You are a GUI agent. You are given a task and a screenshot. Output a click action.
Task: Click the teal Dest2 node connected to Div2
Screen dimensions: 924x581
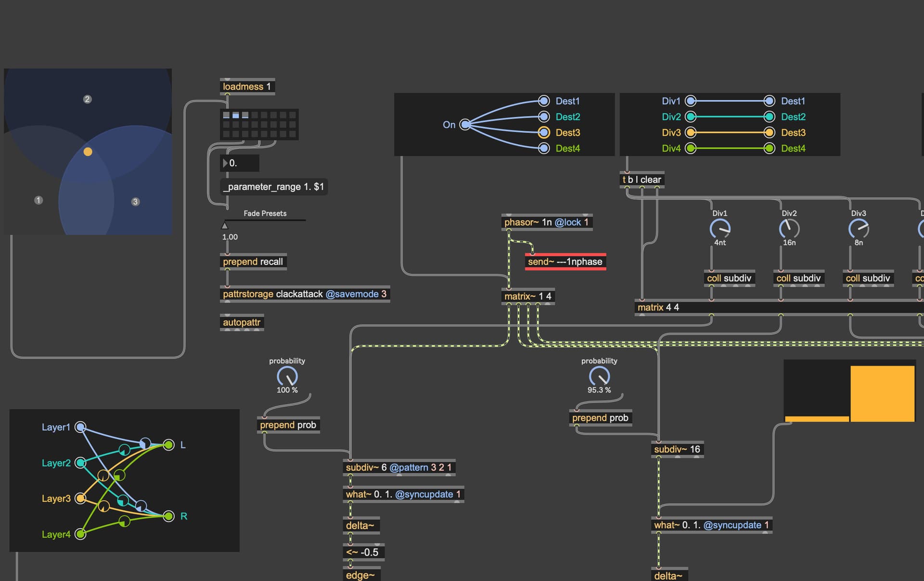[x=770, y=116]
